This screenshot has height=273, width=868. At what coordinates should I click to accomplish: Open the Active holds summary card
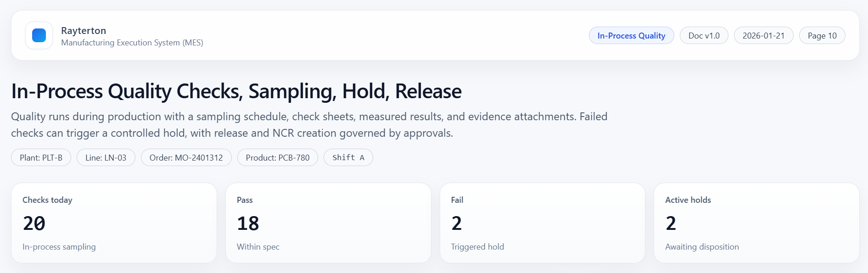point(756,223)
